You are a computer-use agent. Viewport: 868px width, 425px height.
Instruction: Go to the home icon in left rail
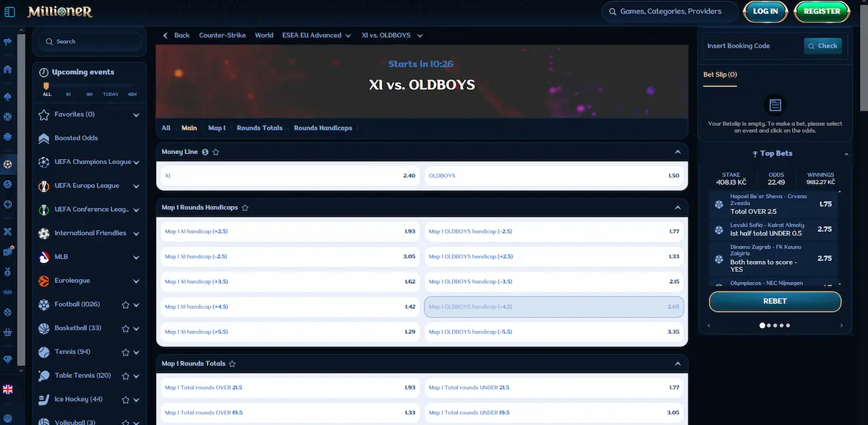pos(8,69)
